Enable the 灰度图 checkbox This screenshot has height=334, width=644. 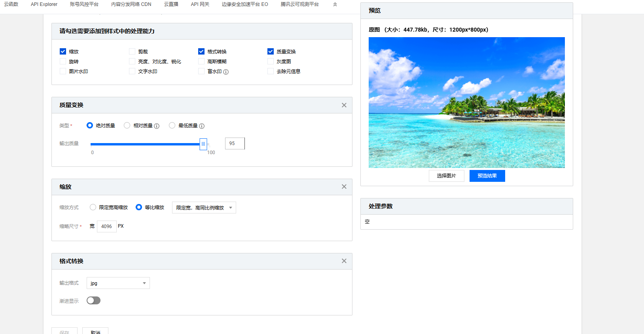(x=271, y=61)
